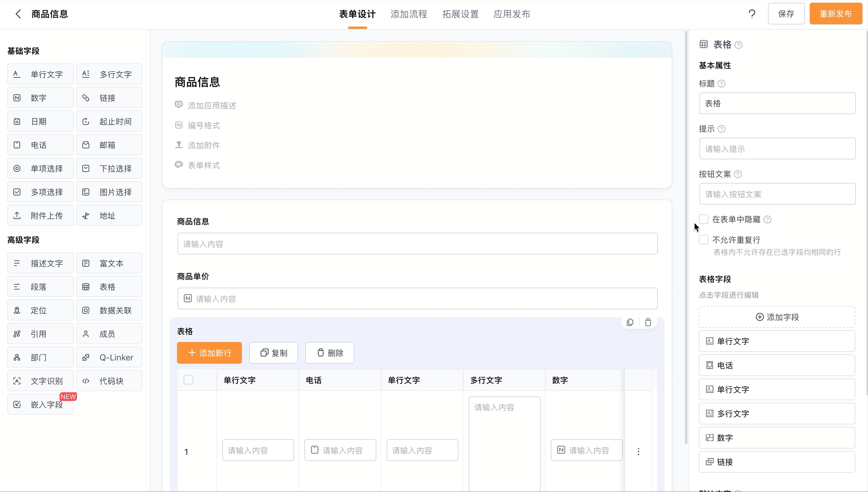Focus the 请输入按钮文案 input field
This screenshot has width=868, height=492.
(777, 194)
